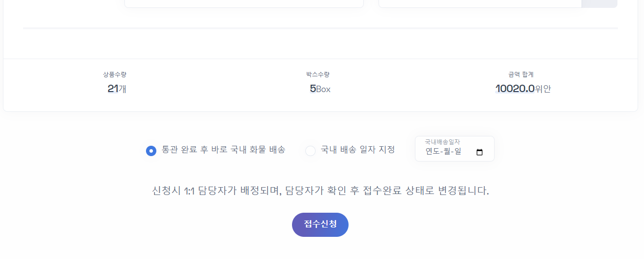Click the gray button at top right
Image resolution: width=644 pixels, height=259 pixels.
599,3
